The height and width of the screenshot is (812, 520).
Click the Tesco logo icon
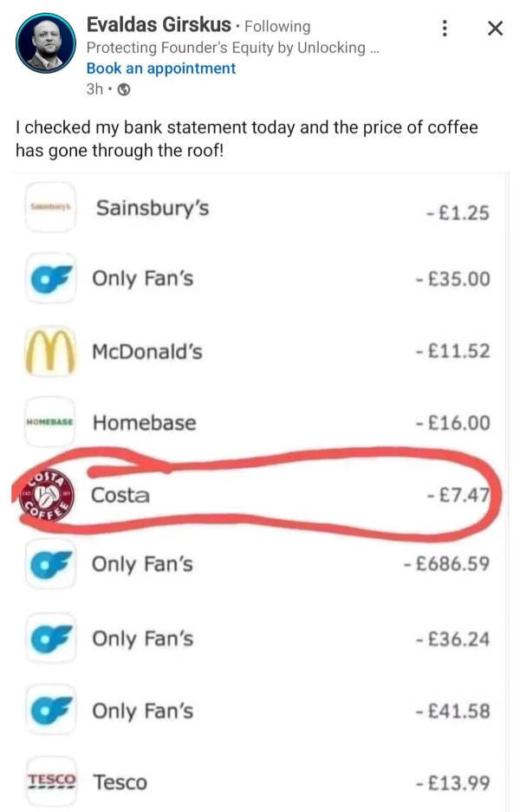(x=51, y=781)
